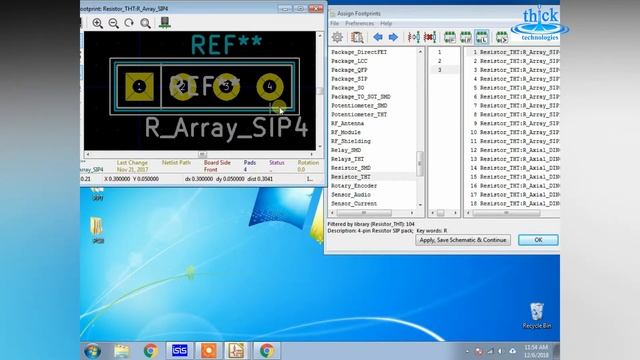640x360 pixels.
Task: Select Package_QFP library
Action: click(349, 70)
